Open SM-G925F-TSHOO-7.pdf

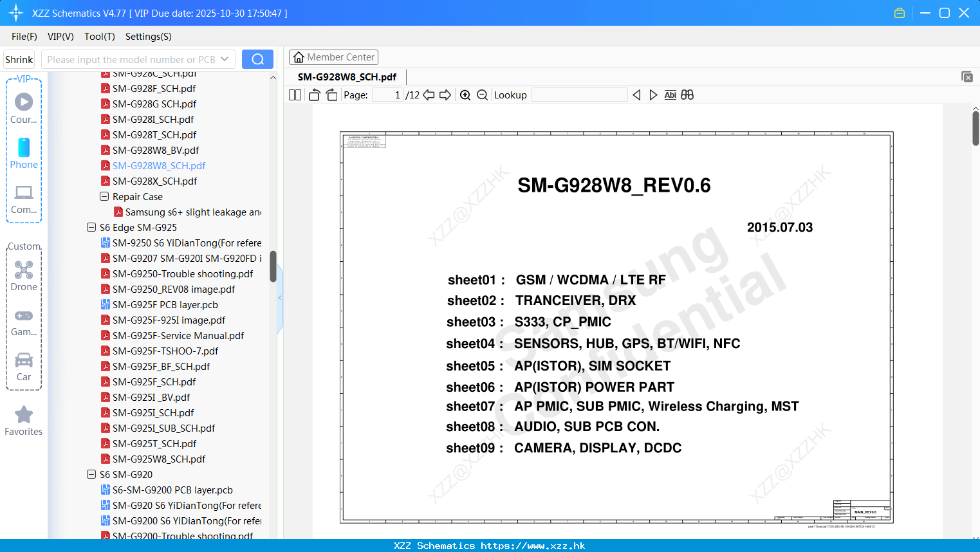[x=165, y=351]
